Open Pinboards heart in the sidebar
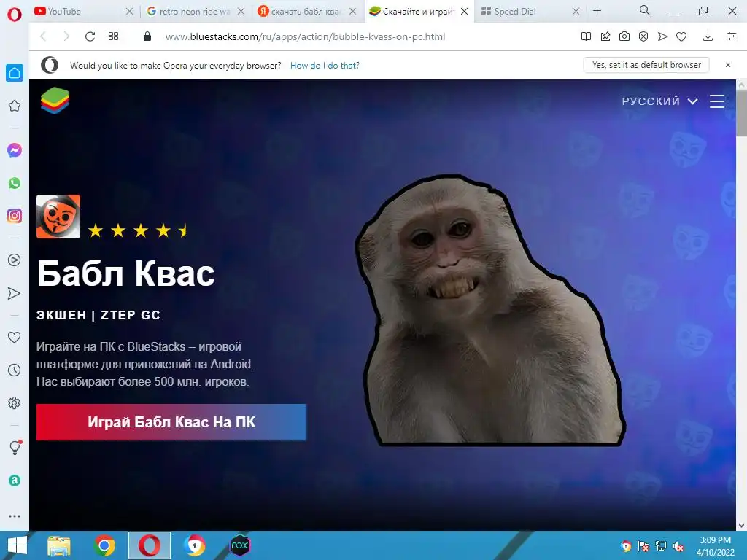Image resolution: width=747 pixels, height=560 pixels. pyautogui.click(x=15, y=337)
